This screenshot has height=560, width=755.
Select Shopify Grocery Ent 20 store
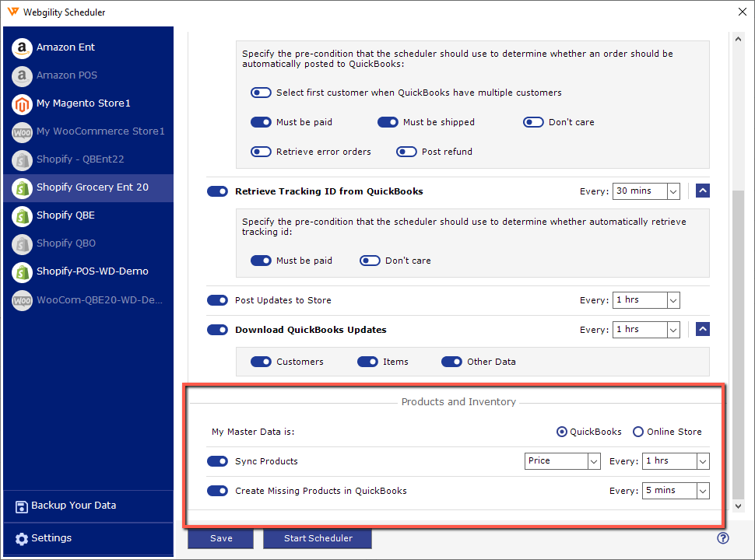pos(89,188)
